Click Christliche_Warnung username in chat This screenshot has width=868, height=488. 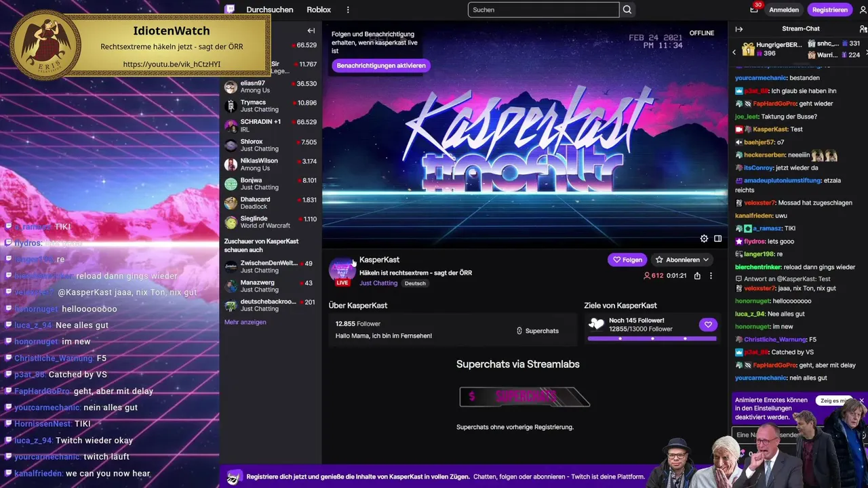pos(774,340)
